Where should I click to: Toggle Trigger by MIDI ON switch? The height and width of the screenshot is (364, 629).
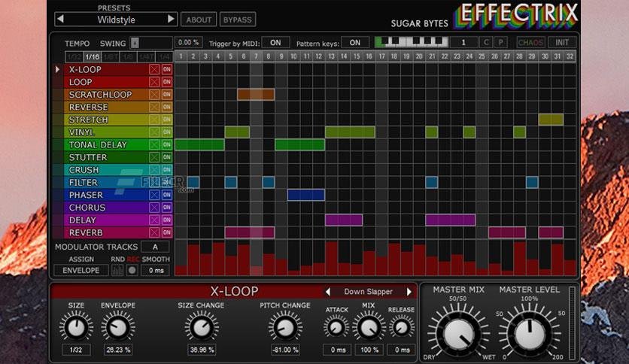point(275,43)
